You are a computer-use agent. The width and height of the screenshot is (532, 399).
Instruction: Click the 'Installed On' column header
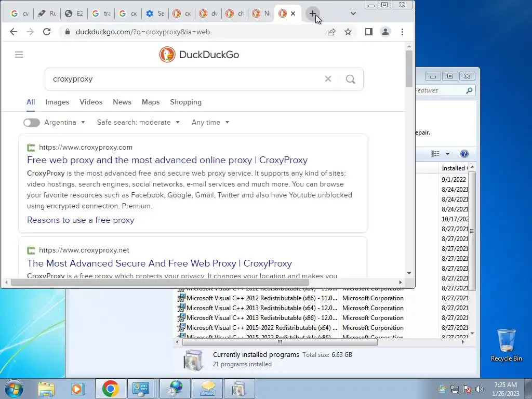pos(454,168)
